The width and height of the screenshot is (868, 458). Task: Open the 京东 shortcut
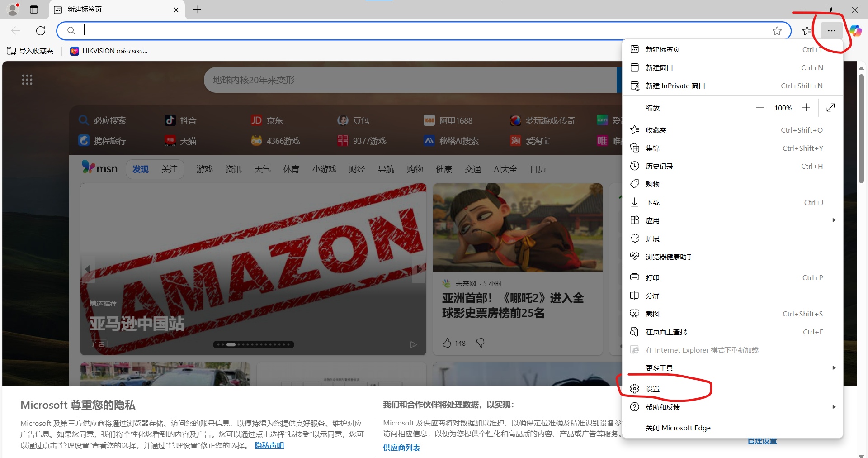[267, 120]
